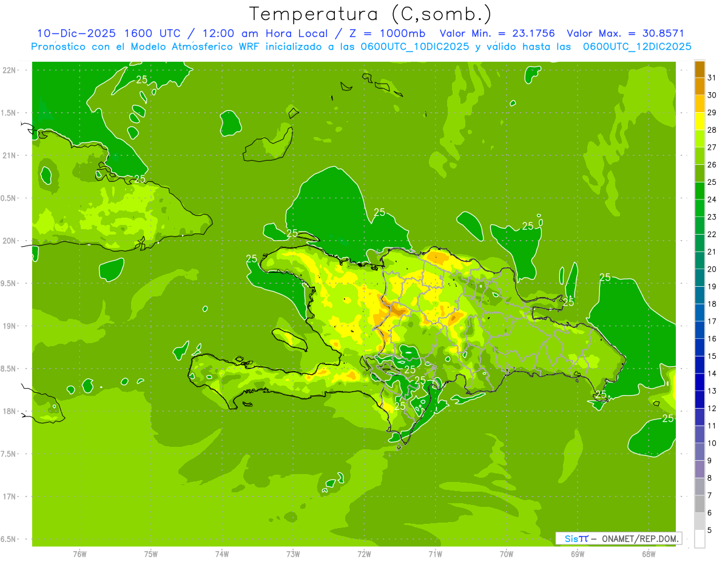Click the '76W' longitude label
728x562 pixels.
(x=79, y=554)
